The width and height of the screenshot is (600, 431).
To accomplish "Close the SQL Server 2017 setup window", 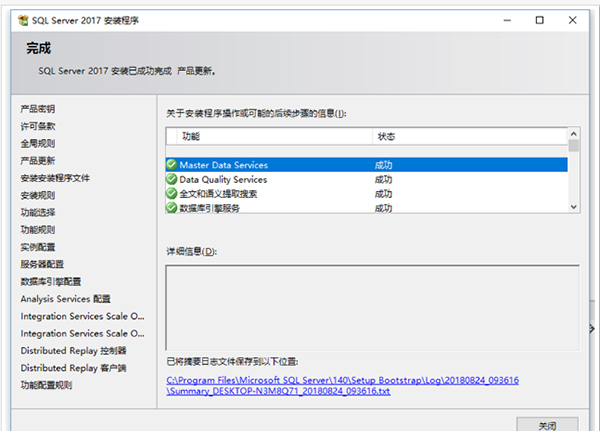I will point(572,20).
